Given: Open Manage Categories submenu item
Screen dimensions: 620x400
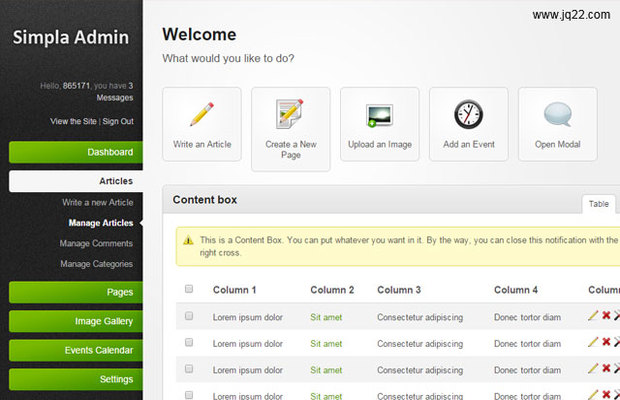Looking at the screenshot, I should click(96, 264).
